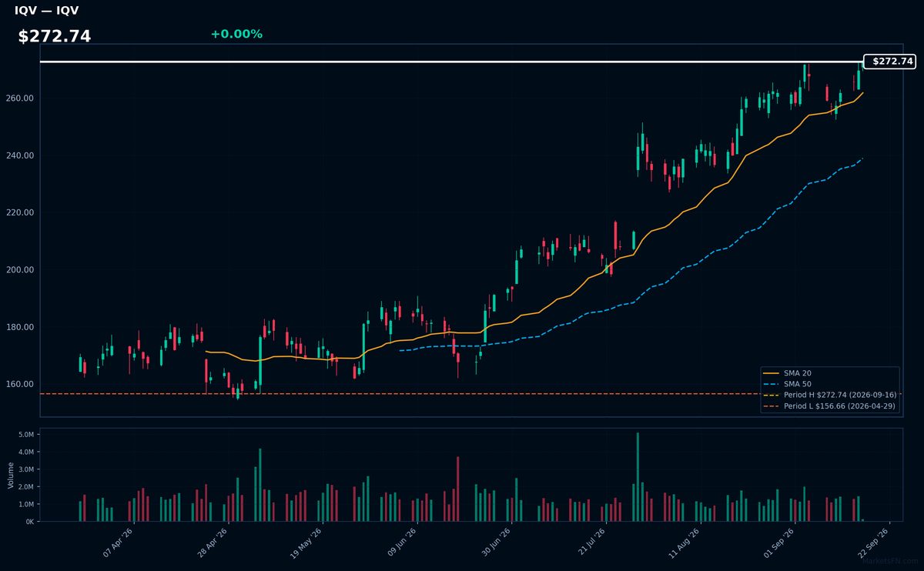924x571 pixels.
Task: Click the 260.00 price axis label
Action: (x=22, y=99)
